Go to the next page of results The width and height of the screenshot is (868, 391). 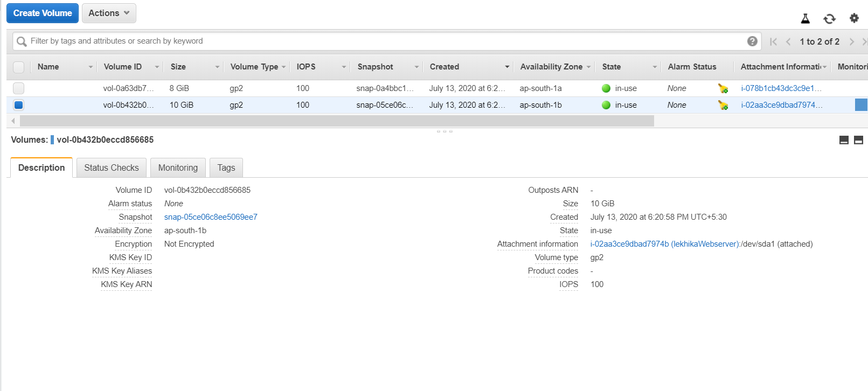(x=852, y=41)
